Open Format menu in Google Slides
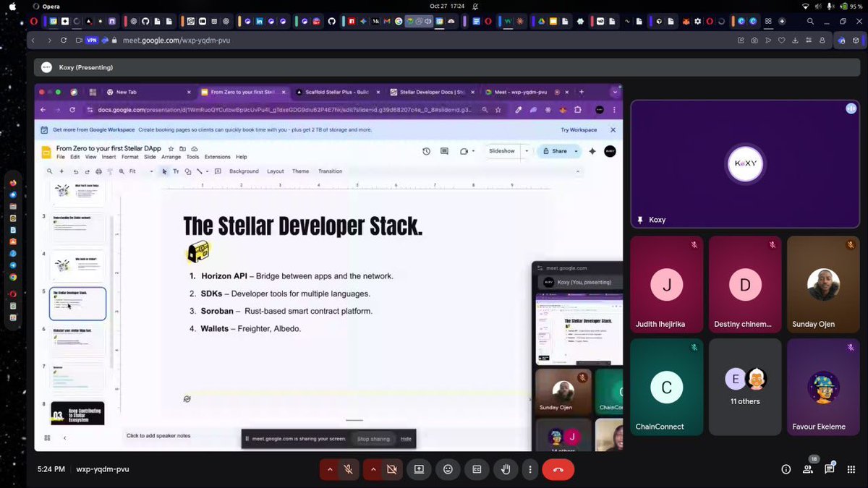The width and height of the screenshot is (868, 488). pos(129,157)
